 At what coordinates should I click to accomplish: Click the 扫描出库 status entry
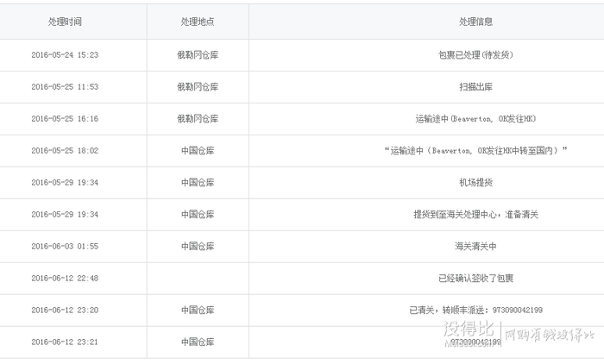click(x=475, y=87)
